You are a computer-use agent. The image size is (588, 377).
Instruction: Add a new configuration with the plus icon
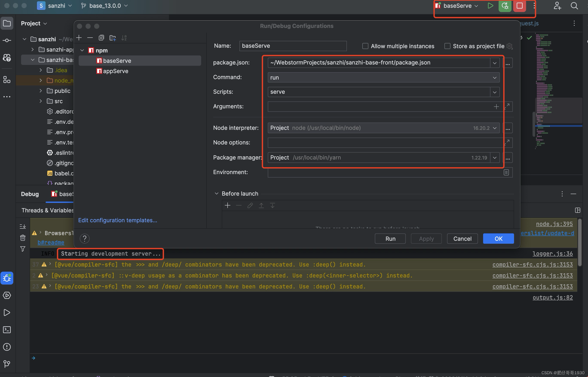click(x=79, y=38)
